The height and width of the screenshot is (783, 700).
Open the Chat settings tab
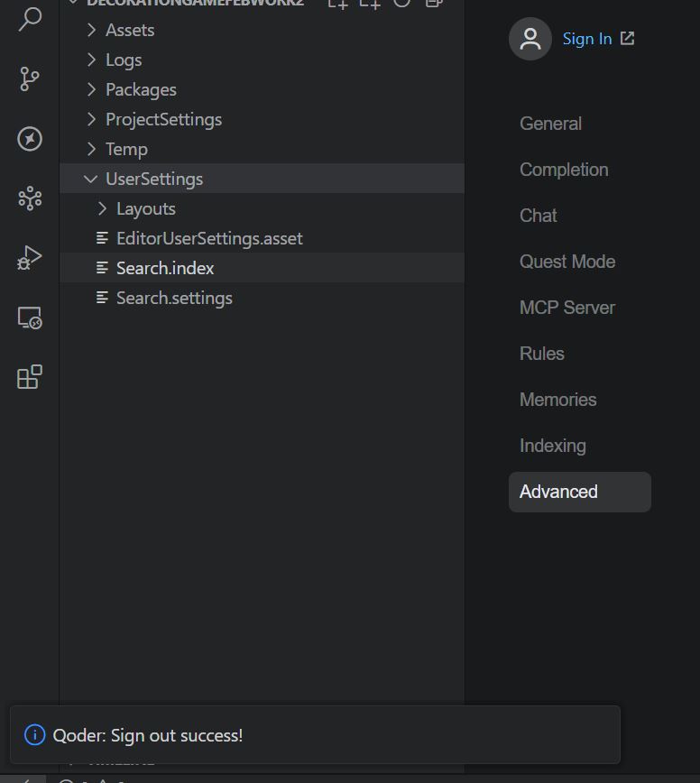(580, 216)
